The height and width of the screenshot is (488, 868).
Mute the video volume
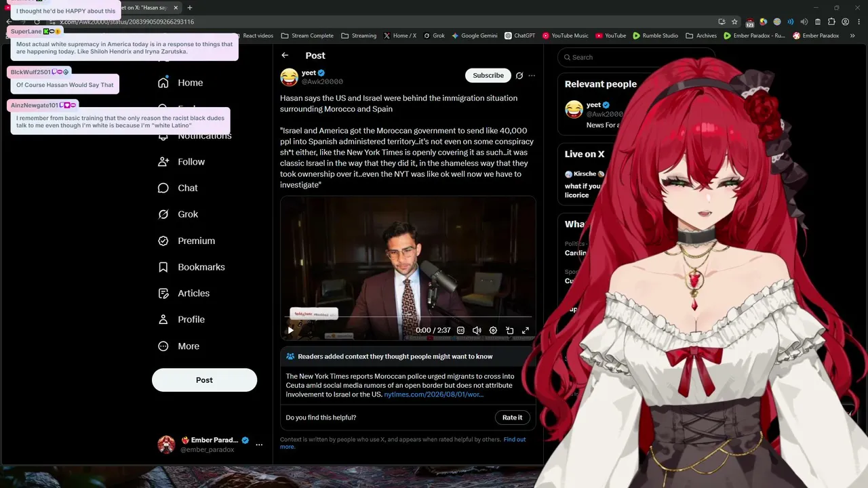coord(477,330)
